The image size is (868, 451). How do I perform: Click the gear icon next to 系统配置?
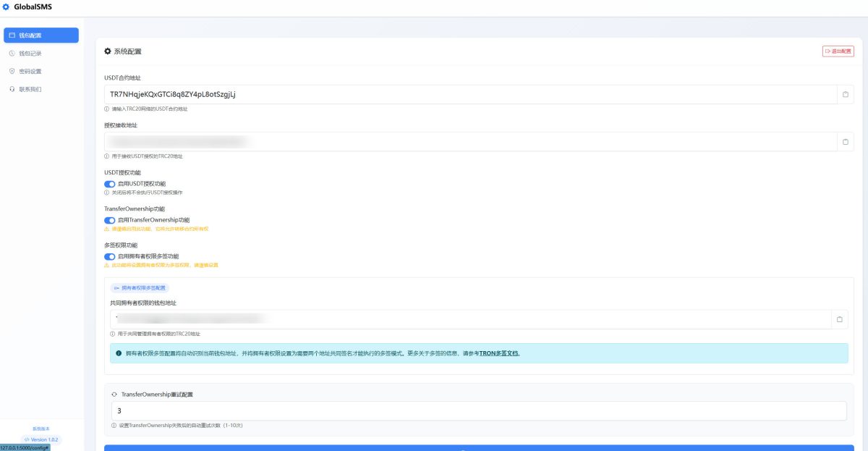[x=108, y=51]
